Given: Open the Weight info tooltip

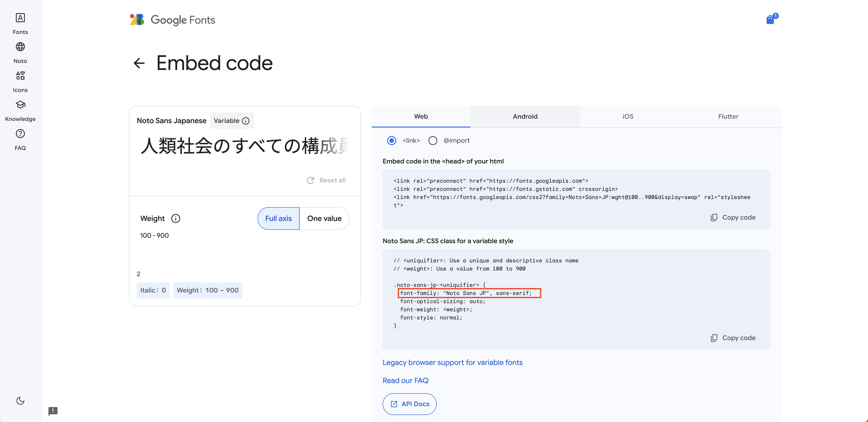Looking at the screenshot, I should point(175,218).
